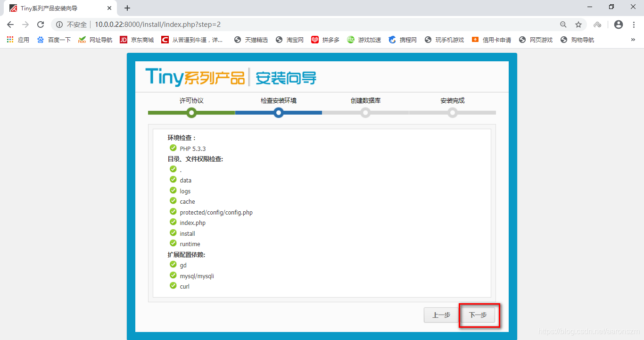Select the text PHP 5.3.3
644x340 pixels.
point(193,149)
